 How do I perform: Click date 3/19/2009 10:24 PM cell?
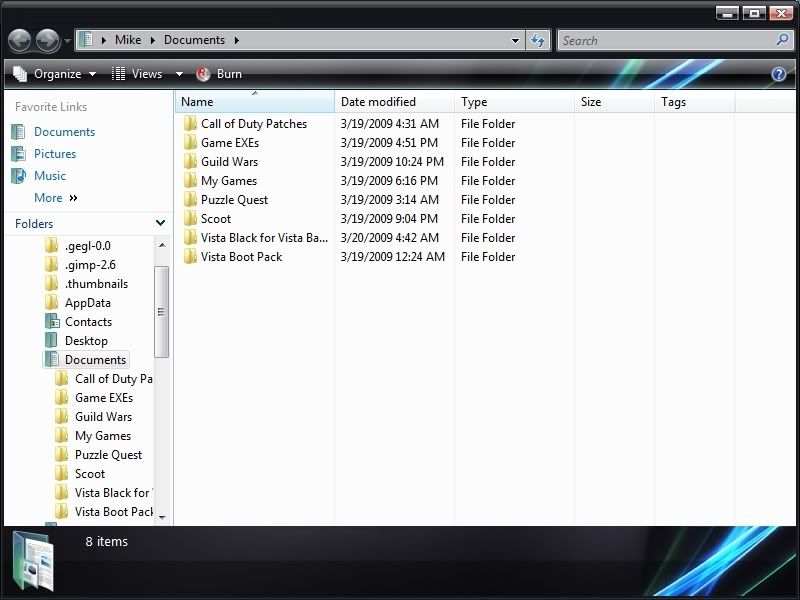392,162
